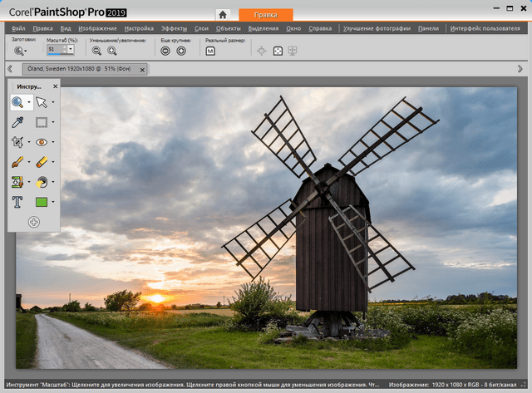Viewport: 532px width, 393px height.
Task: Expand the Заготовки presets dropdown
Action: coord(21,51)
